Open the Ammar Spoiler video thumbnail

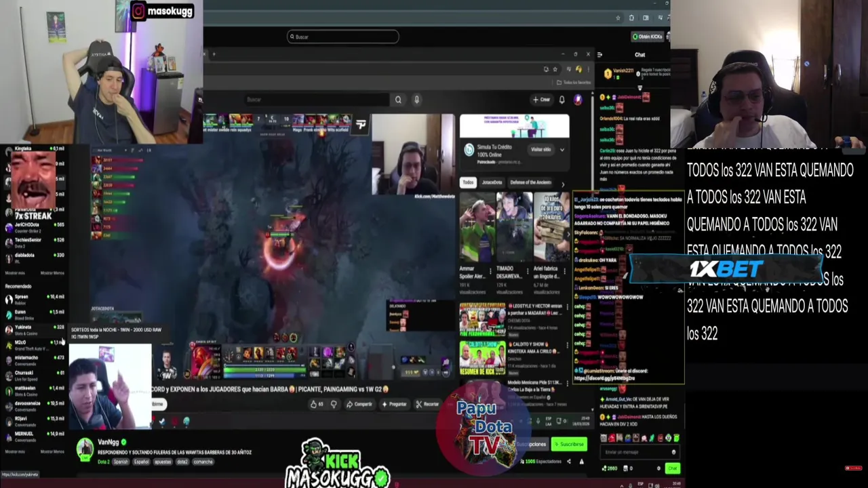click(477, 227)
